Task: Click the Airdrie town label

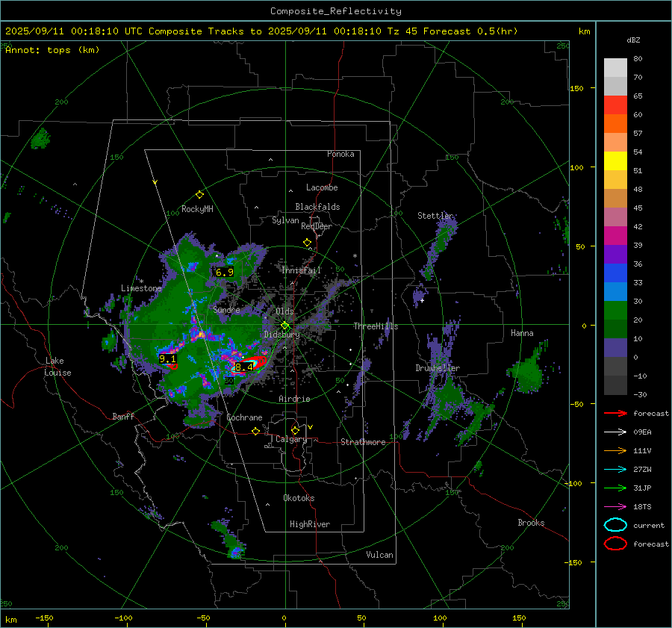Action: coord(294,399)
